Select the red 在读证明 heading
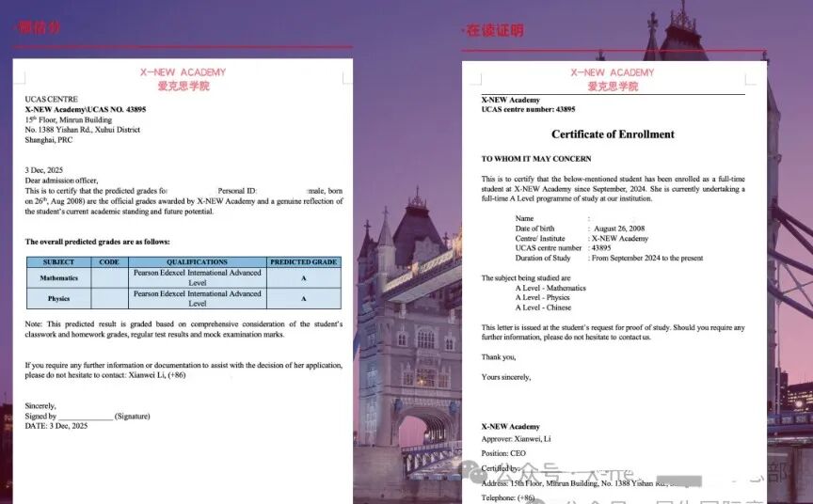Screen dimensions: 813x504 point(495,31)
